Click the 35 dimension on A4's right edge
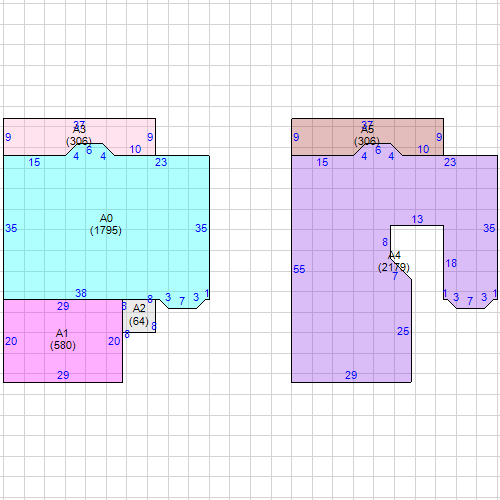 tap(489, 228)
